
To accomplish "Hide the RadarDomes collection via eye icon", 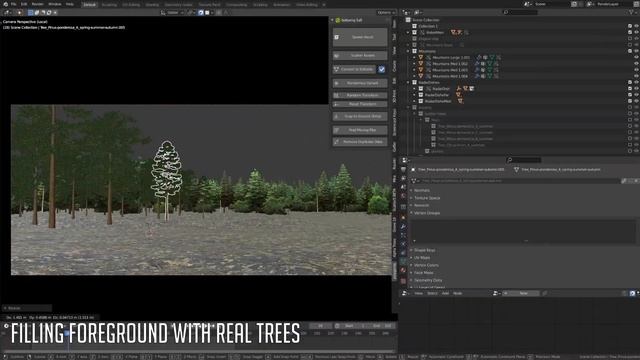I will click(x=636, y=82).
